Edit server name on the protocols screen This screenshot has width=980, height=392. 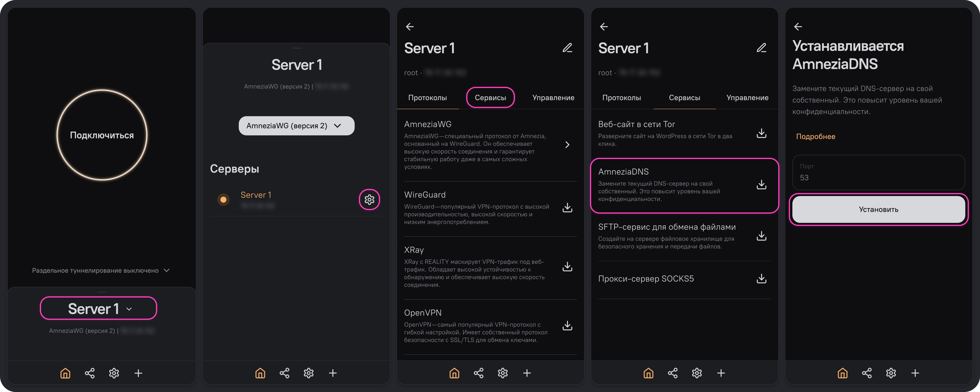[x=567, y=48]
